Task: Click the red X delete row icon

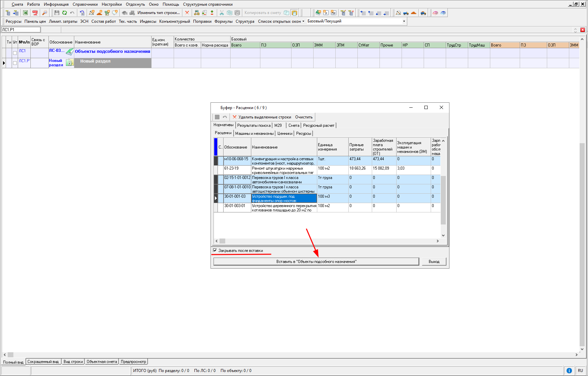Action: click(187, 13)
